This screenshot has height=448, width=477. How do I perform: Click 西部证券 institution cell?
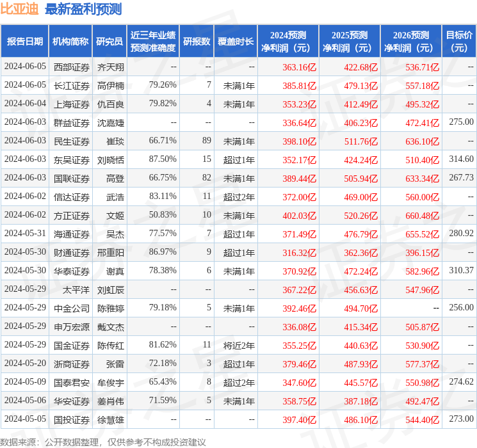72,67
